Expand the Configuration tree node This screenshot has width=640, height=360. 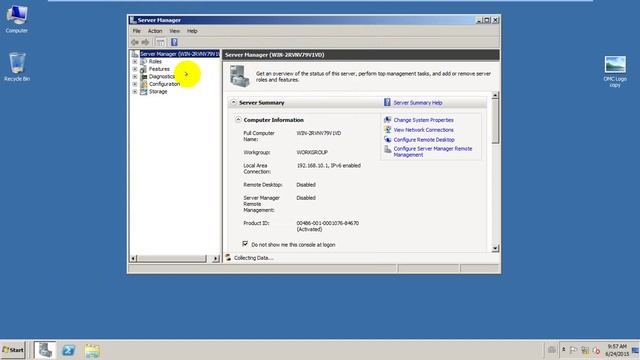135,84
